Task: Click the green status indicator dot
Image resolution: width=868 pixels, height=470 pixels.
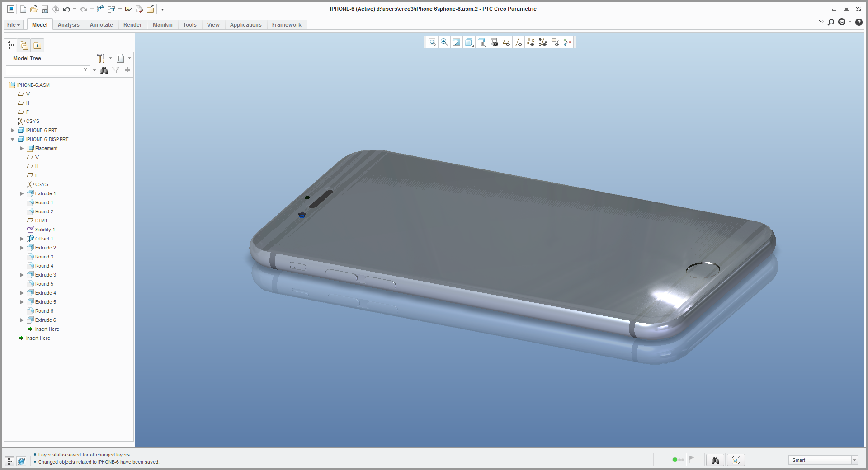Action: pyautogui.click(x=675, y=460)
